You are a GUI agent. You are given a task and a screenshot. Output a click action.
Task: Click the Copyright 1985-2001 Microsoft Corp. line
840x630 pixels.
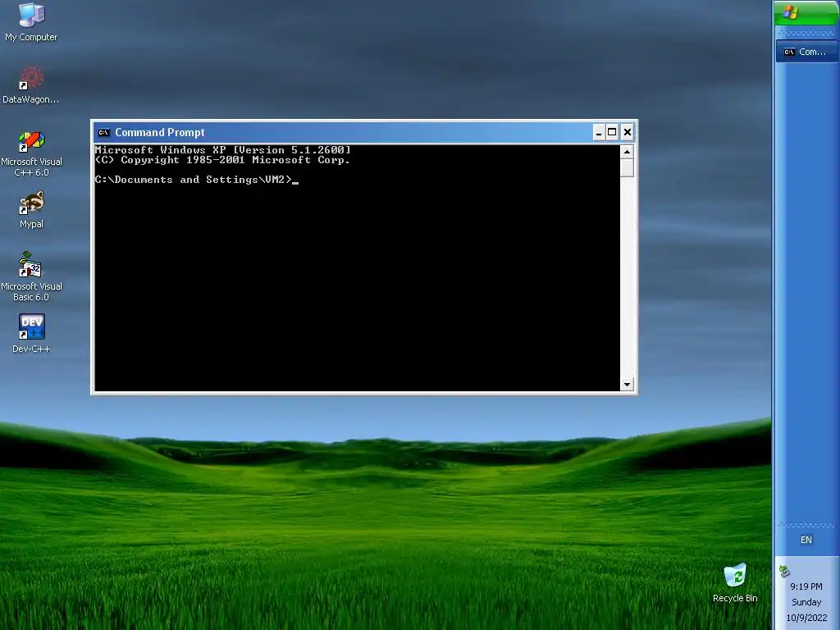[222, 160]
